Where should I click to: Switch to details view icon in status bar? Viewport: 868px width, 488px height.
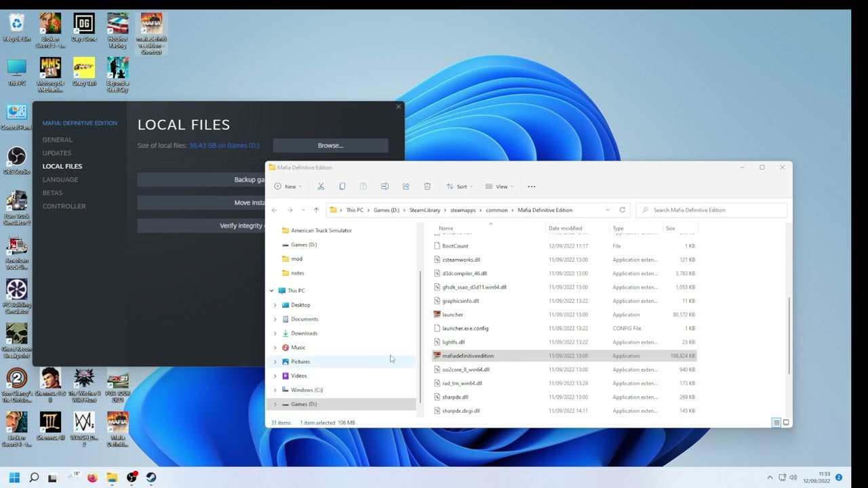pyautogui.click(x=776, y=423)
